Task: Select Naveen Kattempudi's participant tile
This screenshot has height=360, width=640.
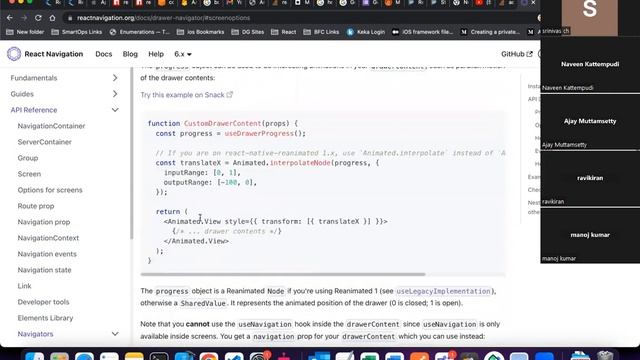Action: pyautogui.click(x=590, y=64)
